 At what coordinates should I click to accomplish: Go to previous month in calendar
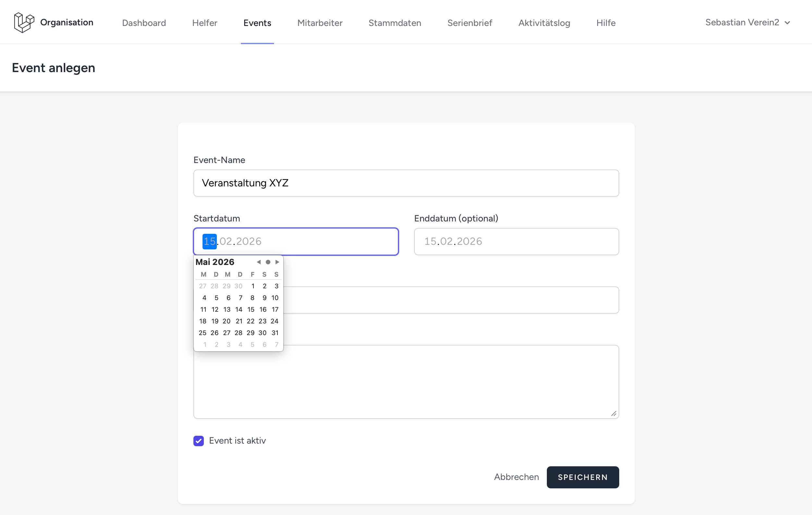[259, 262]
